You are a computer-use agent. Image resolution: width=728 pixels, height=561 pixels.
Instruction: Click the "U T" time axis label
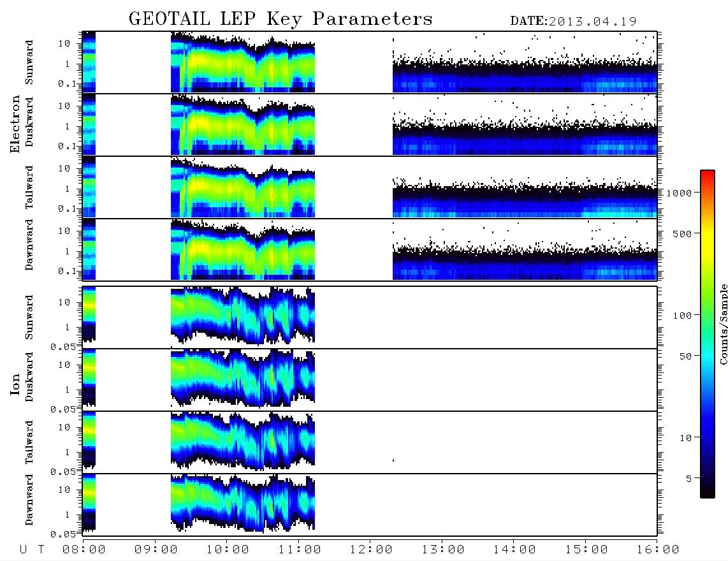[x=32, y=550]
